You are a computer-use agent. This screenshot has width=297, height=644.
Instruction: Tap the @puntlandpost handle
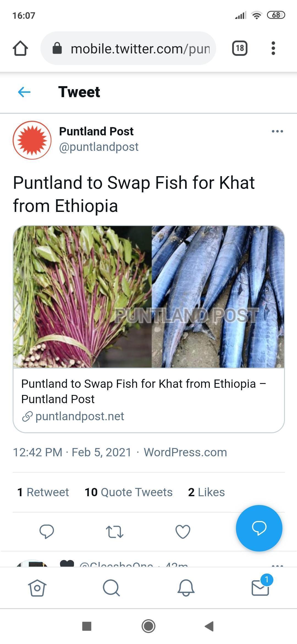[99, 147]
